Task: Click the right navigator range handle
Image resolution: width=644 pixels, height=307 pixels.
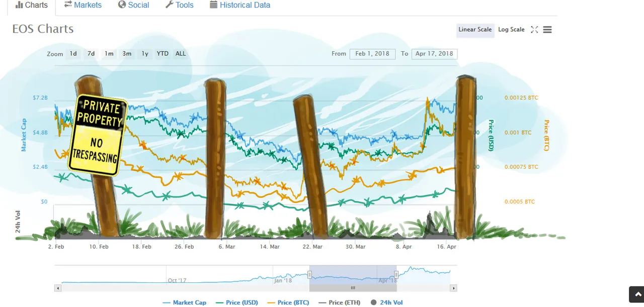Action: click(x=396, y=274)
